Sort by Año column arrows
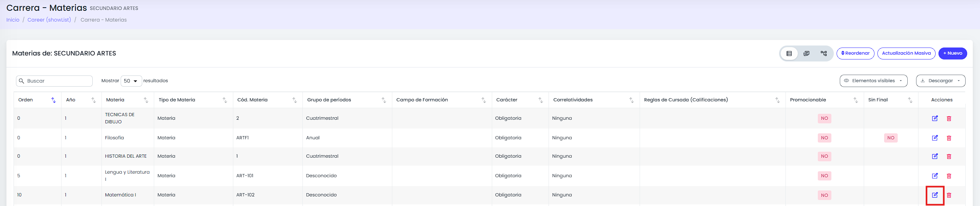 [x=93, y=100]
